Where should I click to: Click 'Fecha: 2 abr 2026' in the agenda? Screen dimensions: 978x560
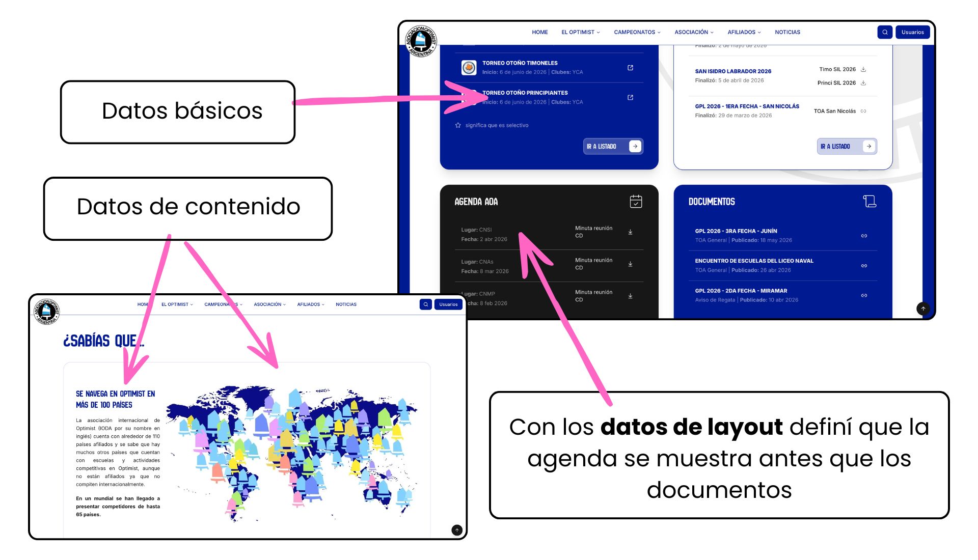coord(484,239)
